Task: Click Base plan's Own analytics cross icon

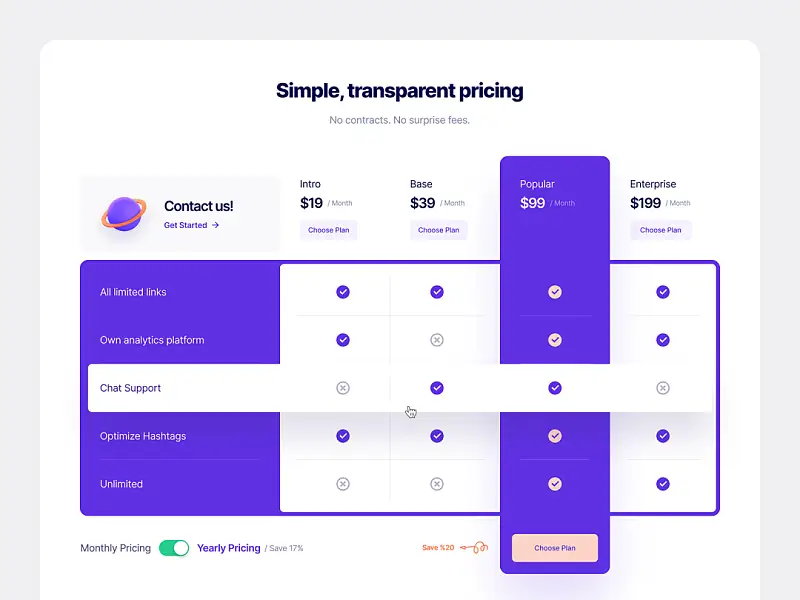Action: click(437, 340)
